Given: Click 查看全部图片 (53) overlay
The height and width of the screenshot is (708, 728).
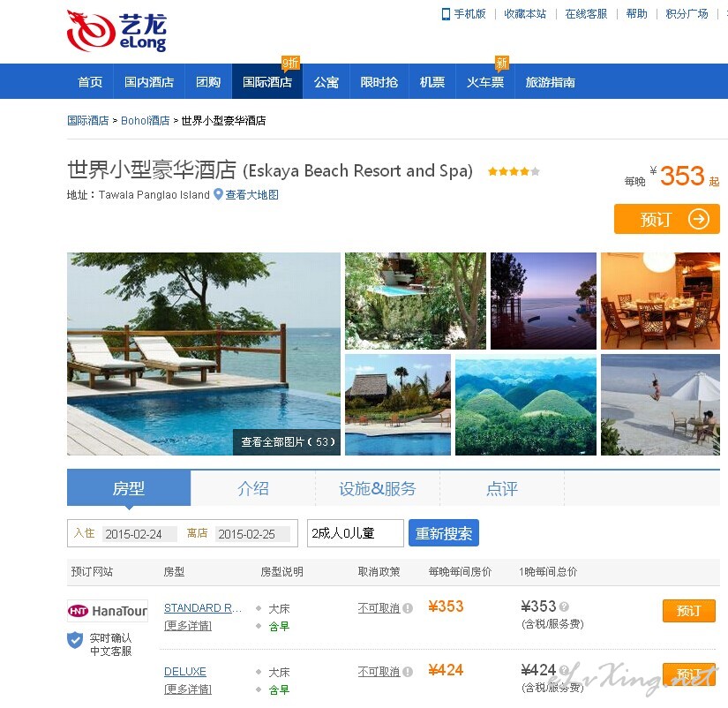Looking at the screenshot, I should [287, 441].
